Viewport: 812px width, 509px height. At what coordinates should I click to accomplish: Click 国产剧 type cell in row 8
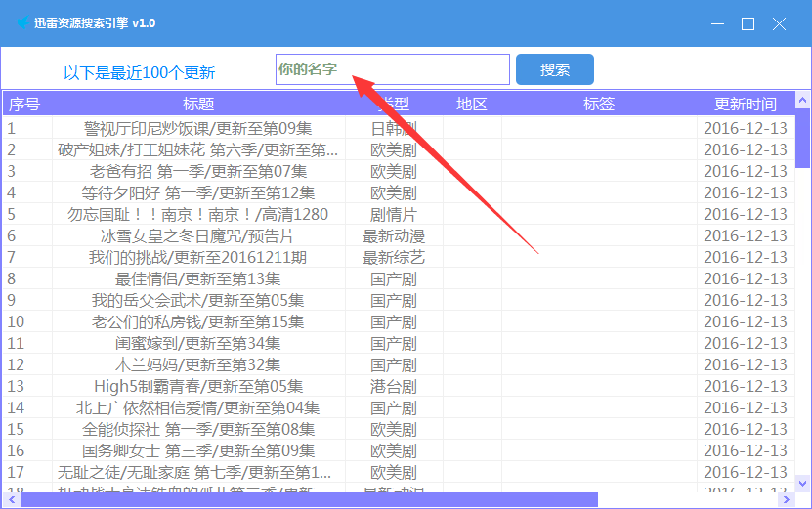tap(394, 279)
